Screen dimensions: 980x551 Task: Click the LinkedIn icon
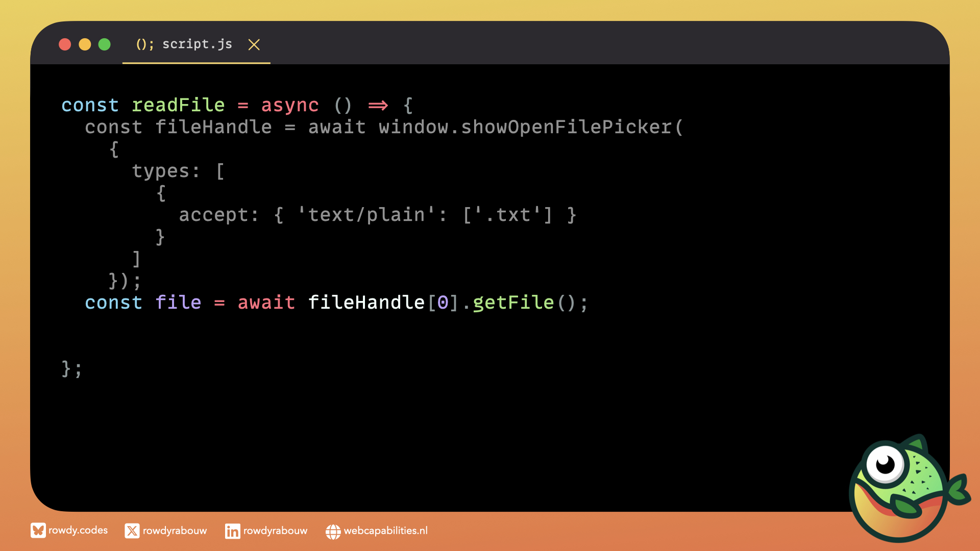pos(232,531)
